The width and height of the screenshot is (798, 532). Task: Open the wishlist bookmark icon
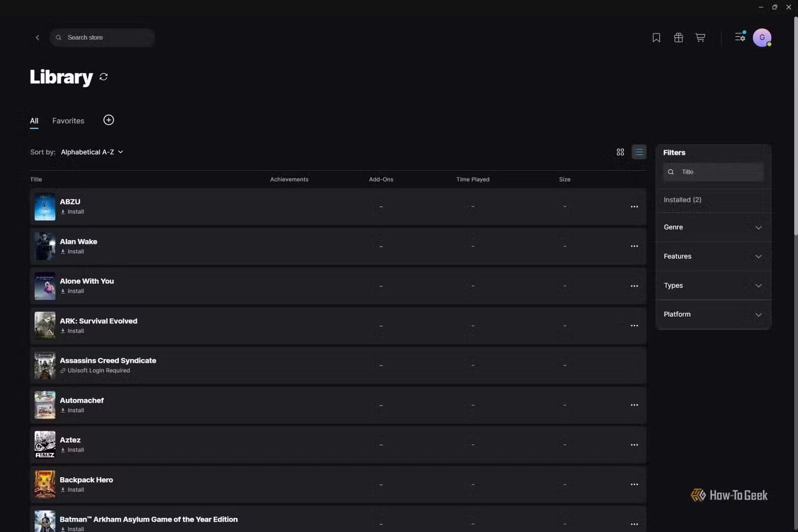[656, 37]
